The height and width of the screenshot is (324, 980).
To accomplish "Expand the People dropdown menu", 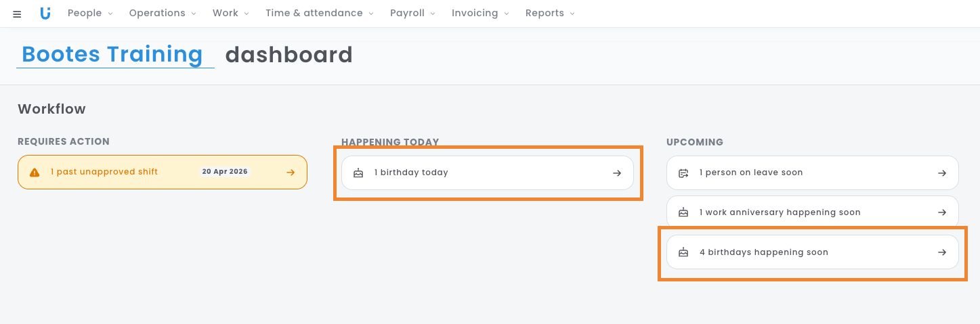I will (x=90, y=14).
